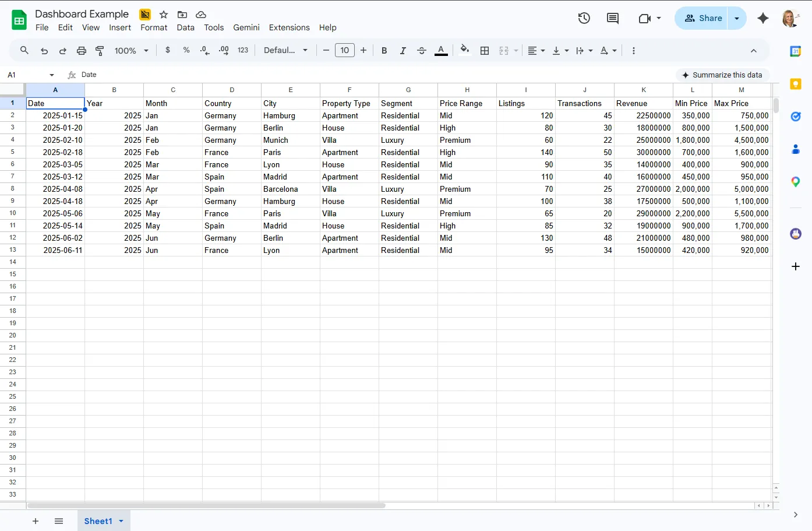Open the Share options dropdown arrow
The image size is (812, 531).
[737, 18]
